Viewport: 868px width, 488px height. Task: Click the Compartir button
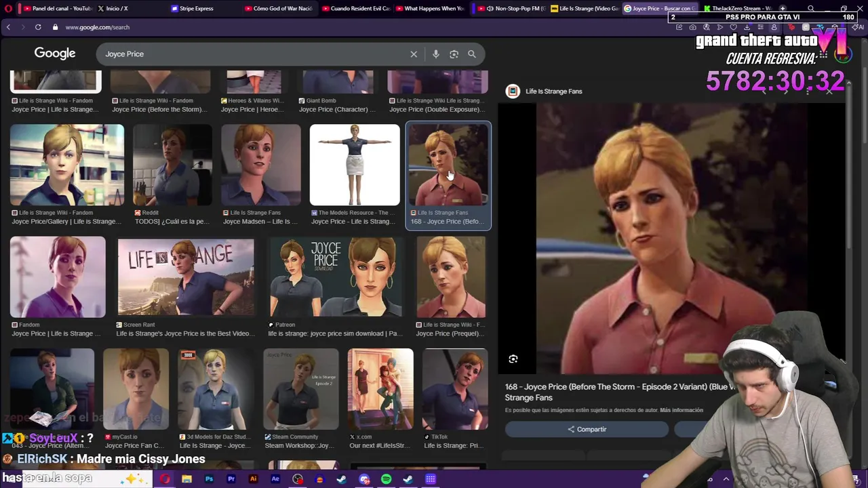point(587,429)
